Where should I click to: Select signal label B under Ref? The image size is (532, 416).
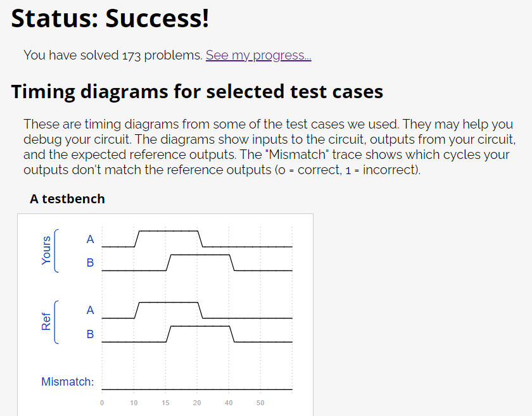(90, 334)
